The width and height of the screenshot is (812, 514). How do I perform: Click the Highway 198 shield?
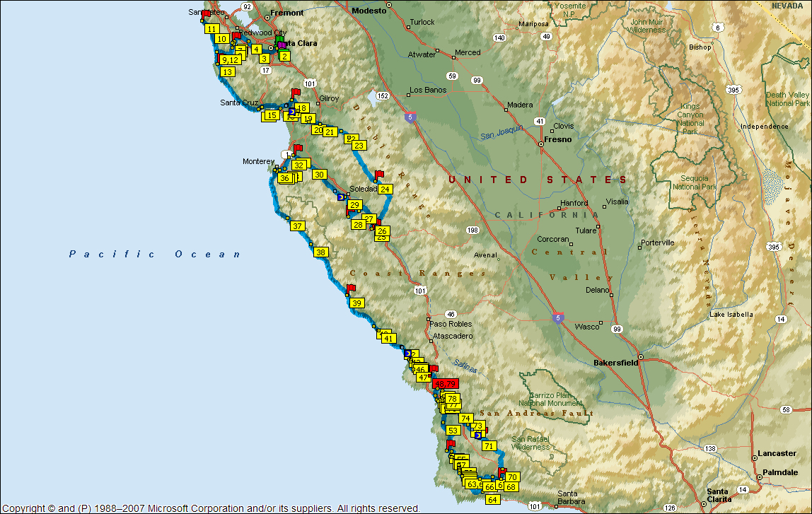[472, 230]
